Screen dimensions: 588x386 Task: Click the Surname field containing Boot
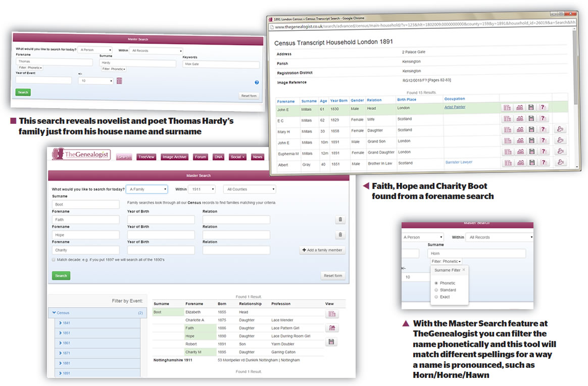coord(85,205)
